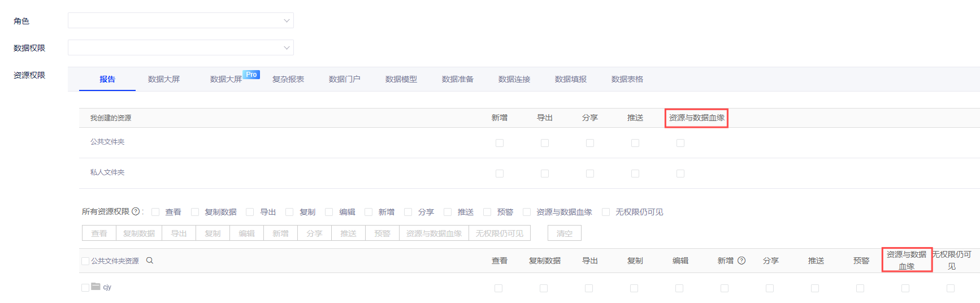Check the 查看 checkbox in 所有资源权限

click(155, 212)
